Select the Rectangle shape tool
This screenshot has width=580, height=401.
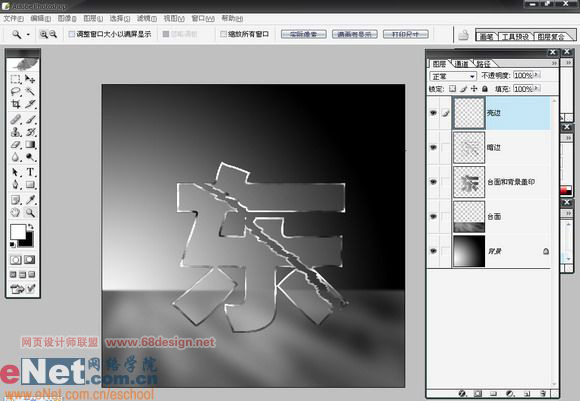(30, 184)
